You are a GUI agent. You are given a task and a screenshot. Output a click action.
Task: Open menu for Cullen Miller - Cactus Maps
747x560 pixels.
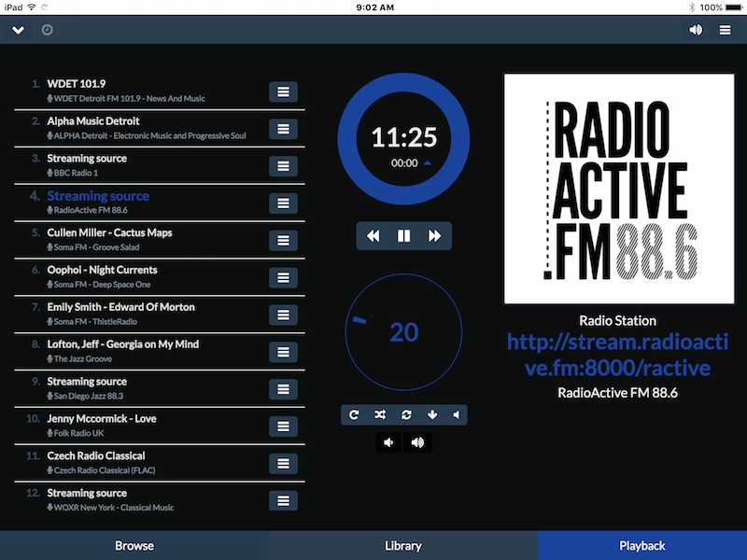(283, 240)
